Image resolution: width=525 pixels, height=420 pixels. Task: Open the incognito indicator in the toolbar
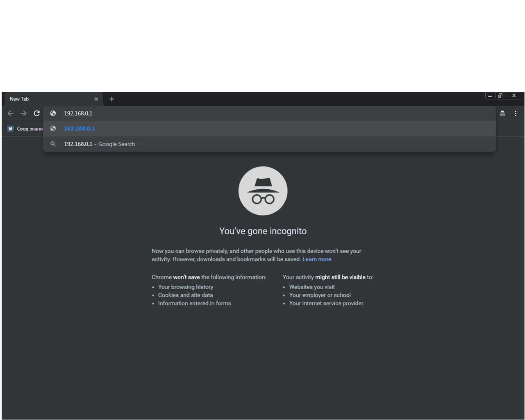pos(502,114)
